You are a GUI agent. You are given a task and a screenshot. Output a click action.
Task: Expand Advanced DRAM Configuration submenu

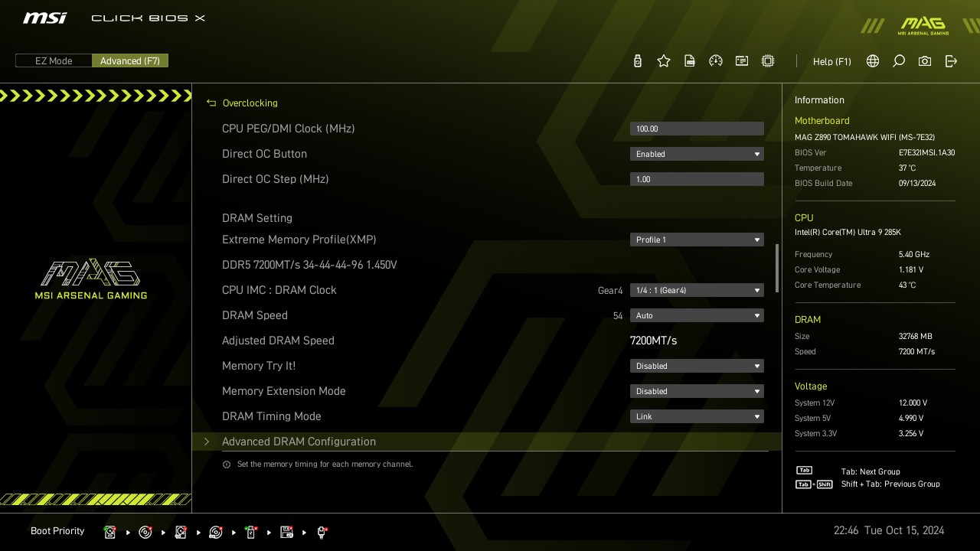point(299,442)
